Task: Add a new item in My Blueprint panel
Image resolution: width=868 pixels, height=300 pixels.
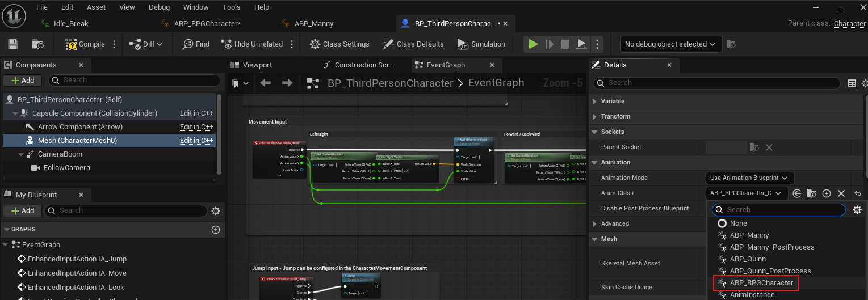Action: coord(23,210)
